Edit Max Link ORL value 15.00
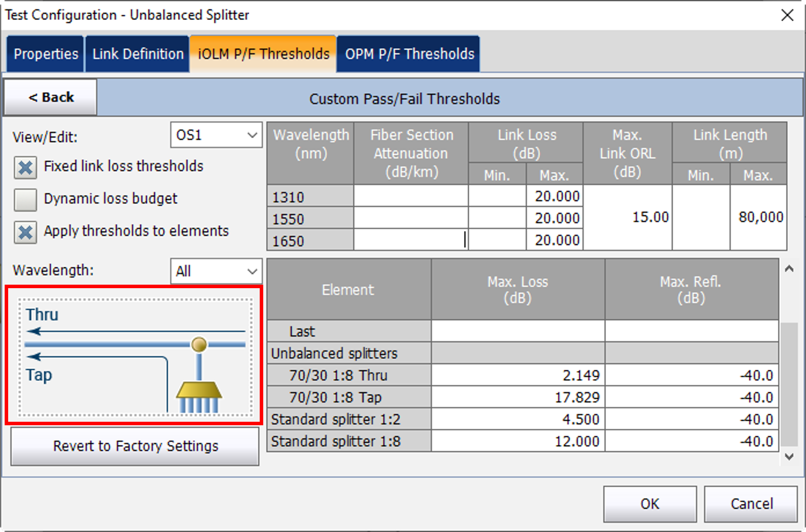Screen dimensions: 806x532 coord(627,218)
